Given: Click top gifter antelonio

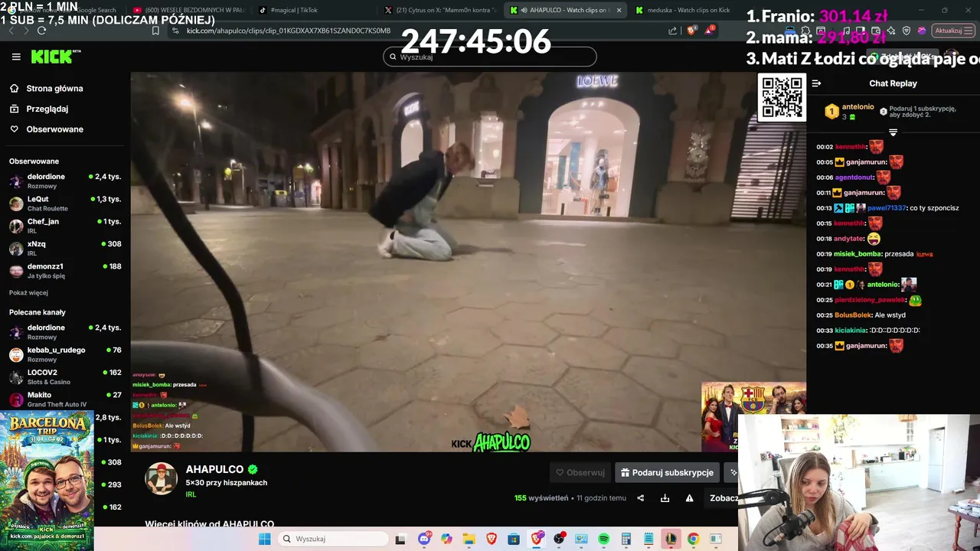Looking at the screenshot, I should [857, 107].
